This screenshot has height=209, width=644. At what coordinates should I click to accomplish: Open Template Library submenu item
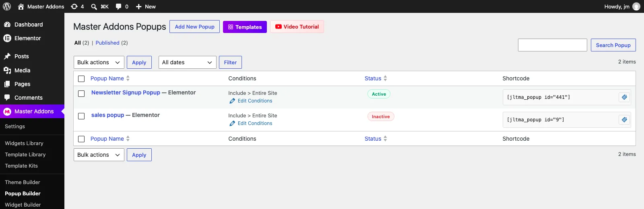25,154
